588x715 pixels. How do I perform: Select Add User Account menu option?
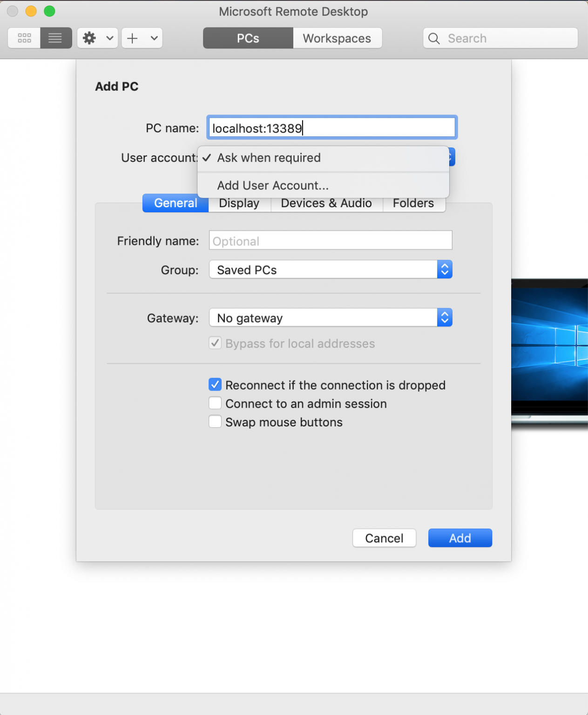pos(273,186)
